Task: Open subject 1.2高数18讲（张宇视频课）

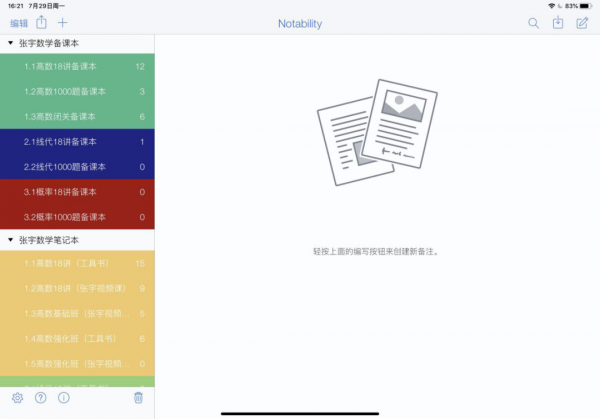Action: pyautogui.click(x=77, y=289)
